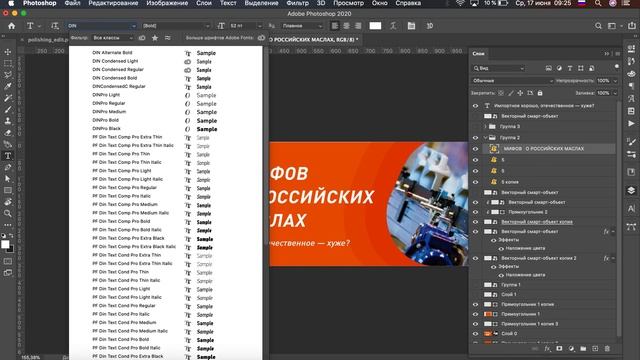Go to the Home screen icon

11,26
